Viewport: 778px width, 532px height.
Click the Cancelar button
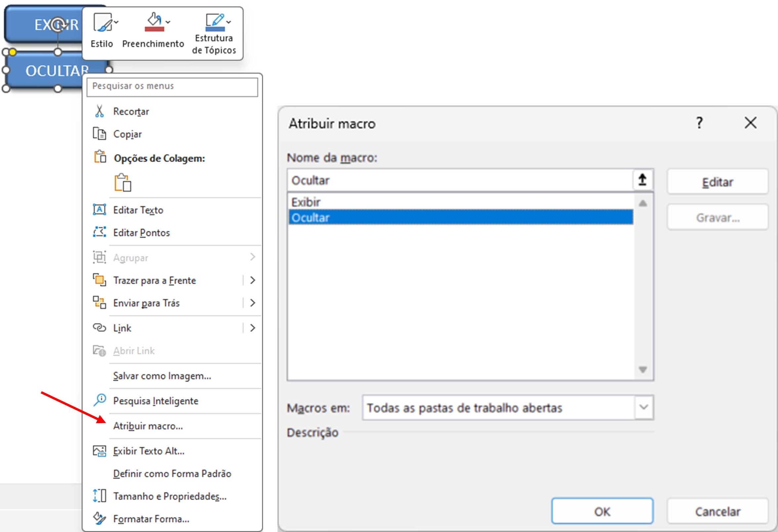[718, 511]
